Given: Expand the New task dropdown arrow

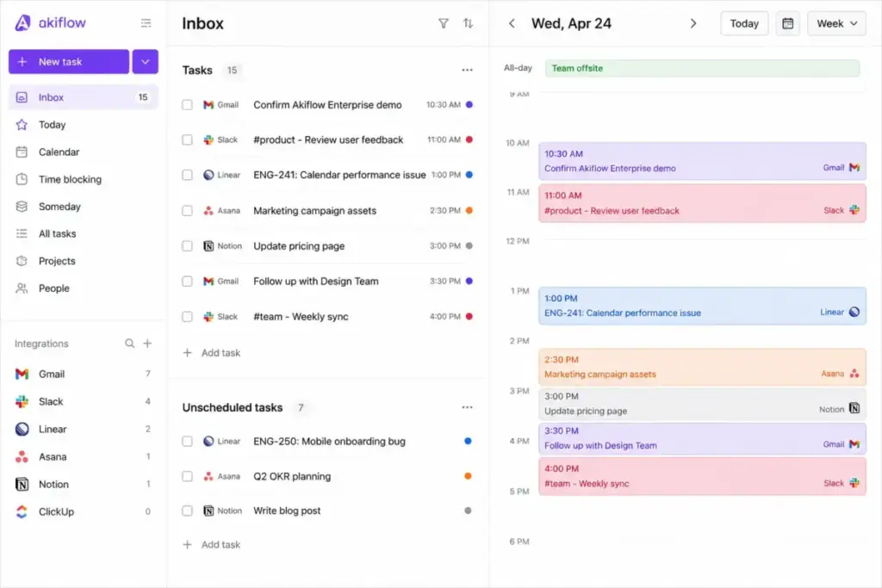Looking at the screenshot, I should [x=145, y=62].
